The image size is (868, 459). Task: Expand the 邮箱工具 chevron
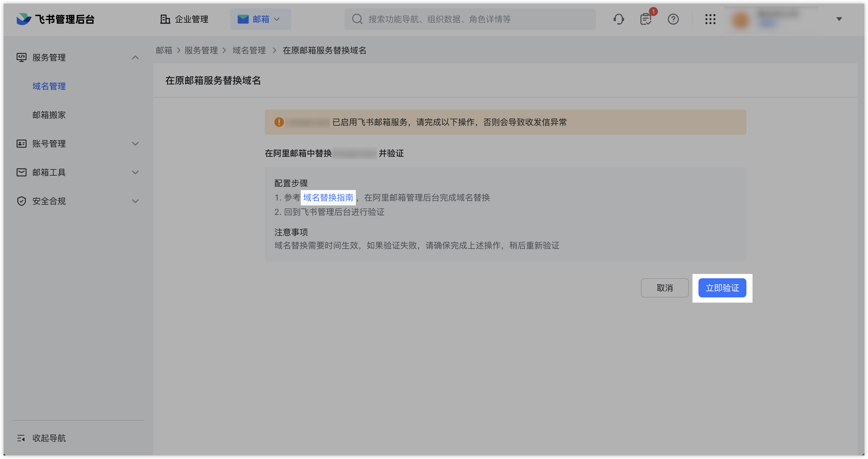pyautogui.click(x=135, y=172)
